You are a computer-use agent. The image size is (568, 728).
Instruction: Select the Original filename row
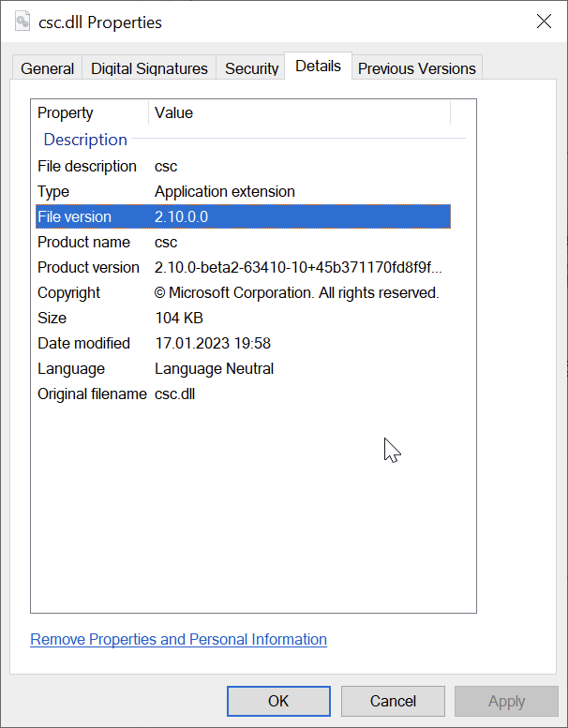pos(243,394)
